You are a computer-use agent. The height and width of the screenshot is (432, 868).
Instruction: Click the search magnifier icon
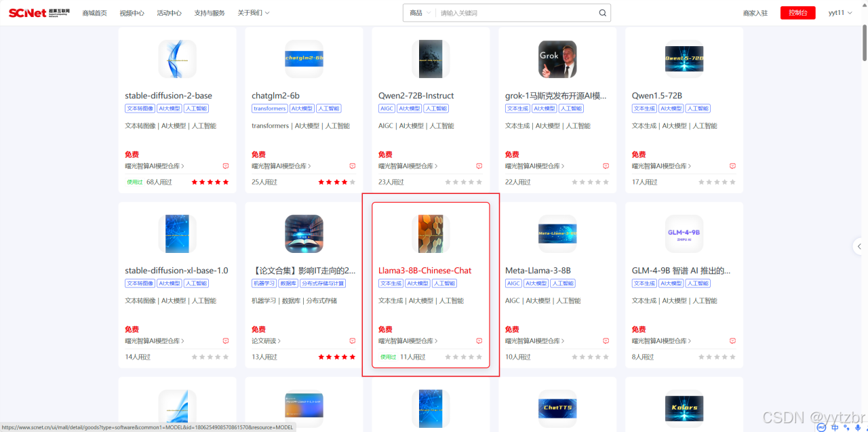click(x=602, y=13)
